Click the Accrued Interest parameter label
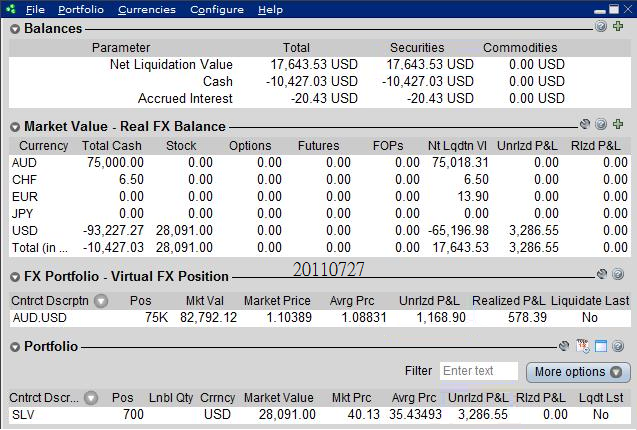 pos(185,98)
